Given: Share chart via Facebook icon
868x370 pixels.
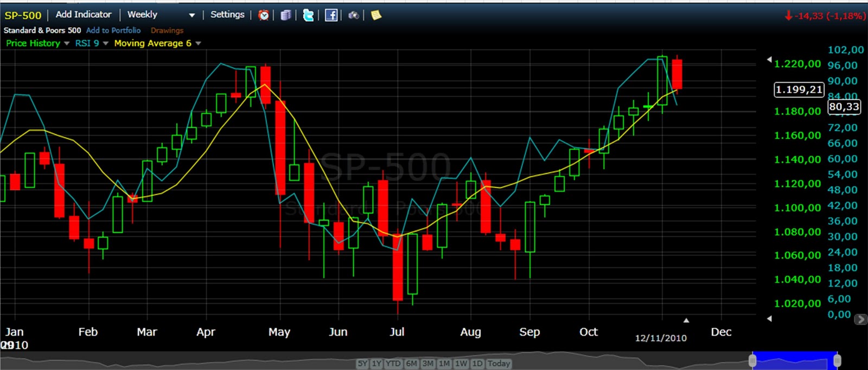Looking at the screenshot, I should (x=331, y=15).
